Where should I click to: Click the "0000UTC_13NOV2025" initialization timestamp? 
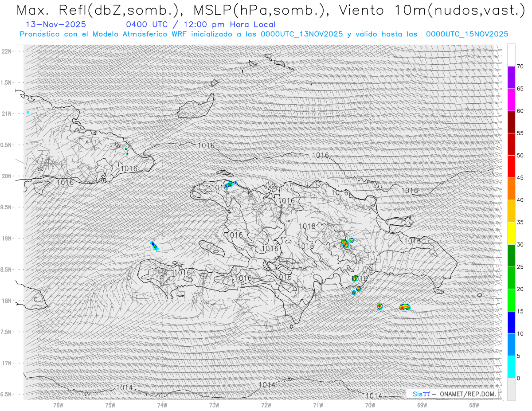click(x=301, y=34)
